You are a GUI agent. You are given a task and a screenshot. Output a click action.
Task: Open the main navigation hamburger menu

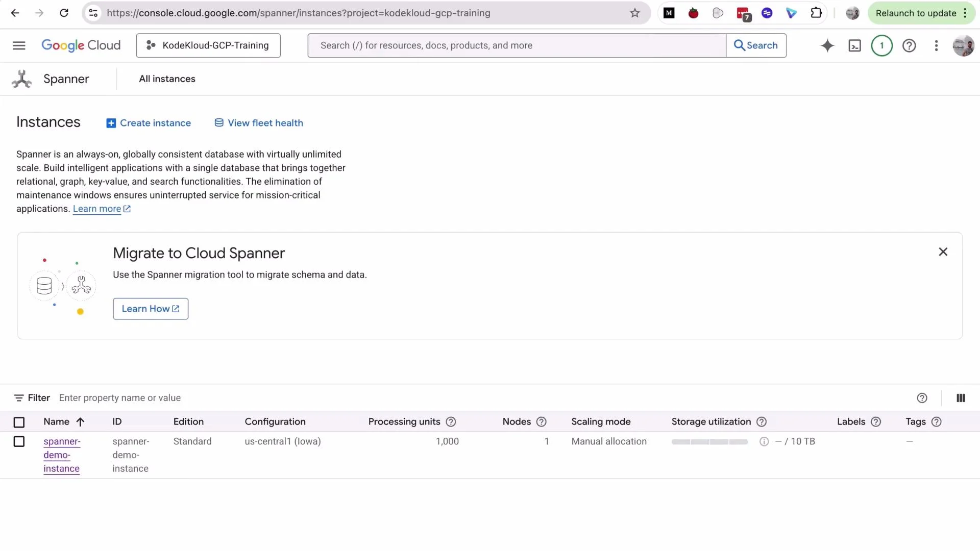click(19, 45)
